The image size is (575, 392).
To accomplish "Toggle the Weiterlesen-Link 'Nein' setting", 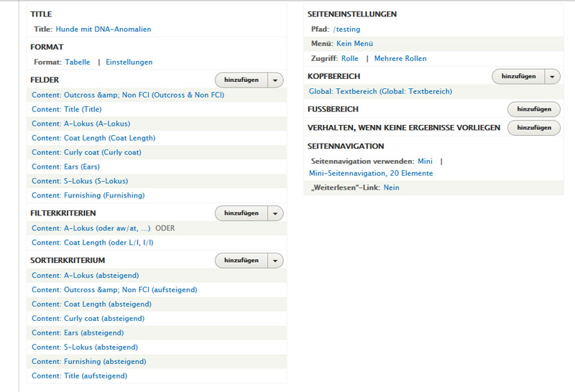I will (x=391, y=188).
